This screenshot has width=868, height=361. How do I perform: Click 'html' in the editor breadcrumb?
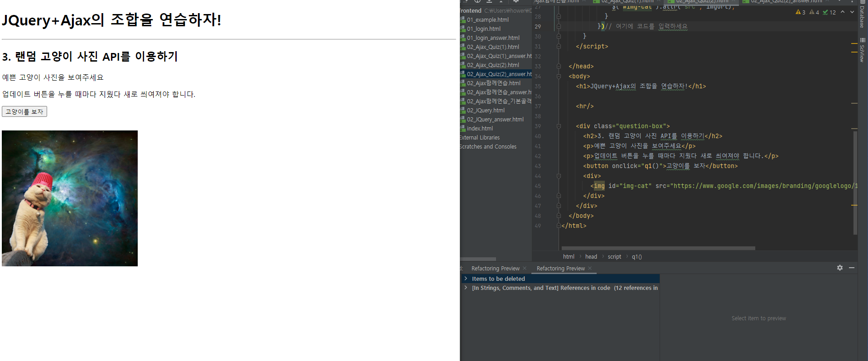pos(569,257)
